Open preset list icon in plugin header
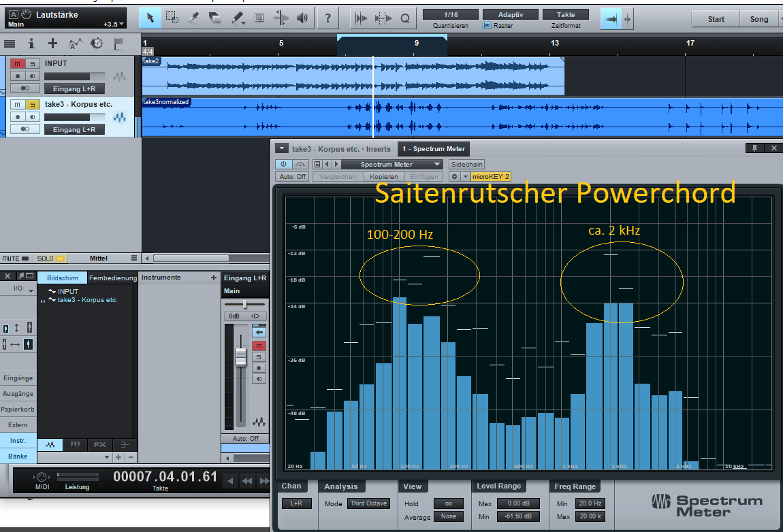Viewport: 783px width, 532px height. tap(317, 164)
